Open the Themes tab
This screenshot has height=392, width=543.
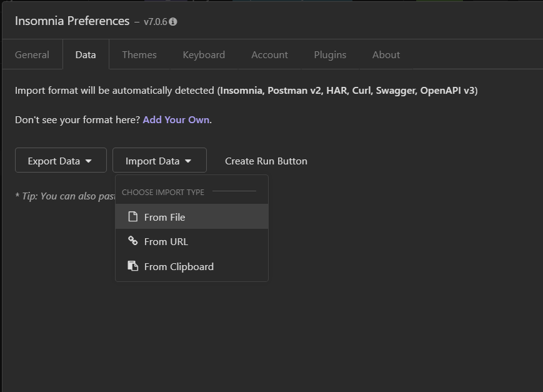[x=139, y=55]
